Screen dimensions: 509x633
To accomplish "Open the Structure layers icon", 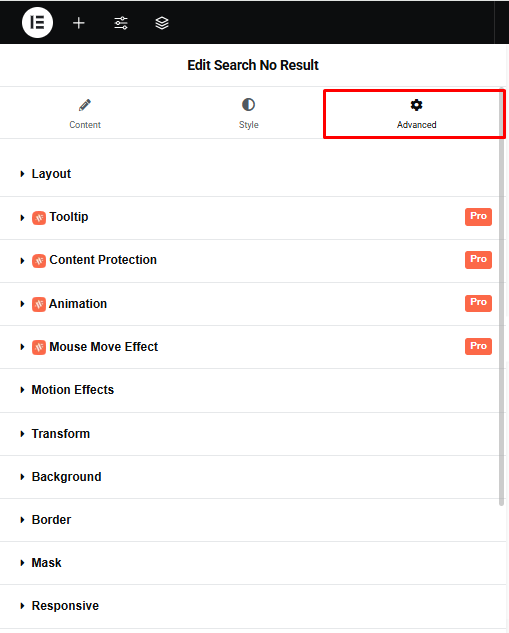I will click(162, 23).
